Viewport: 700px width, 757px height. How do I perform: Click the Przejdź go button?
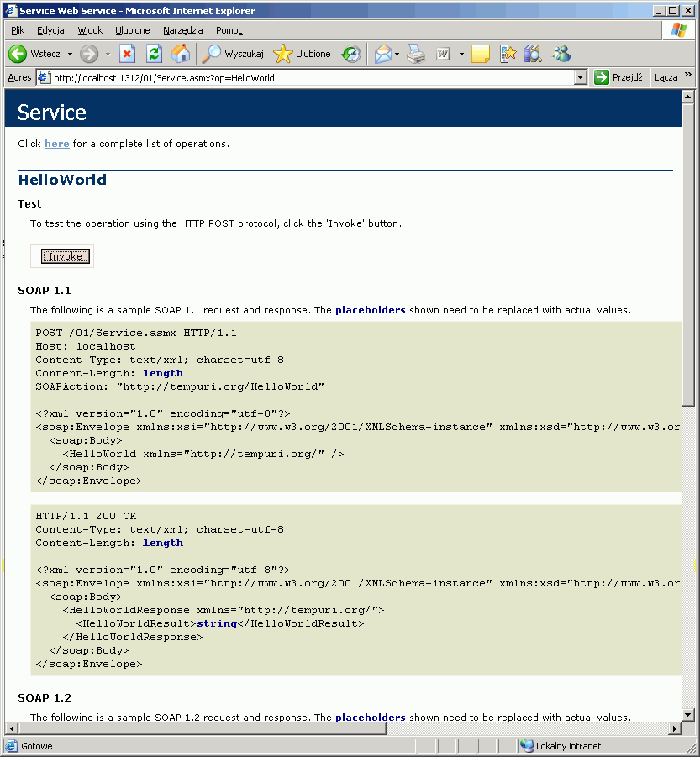click(x=618, y=77)
